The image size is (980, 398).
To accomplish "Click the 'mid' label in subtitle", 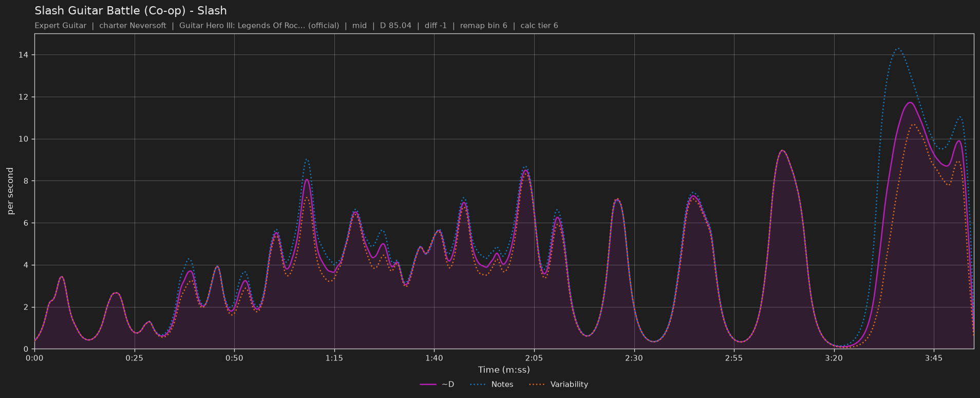I will pos(360,26).
